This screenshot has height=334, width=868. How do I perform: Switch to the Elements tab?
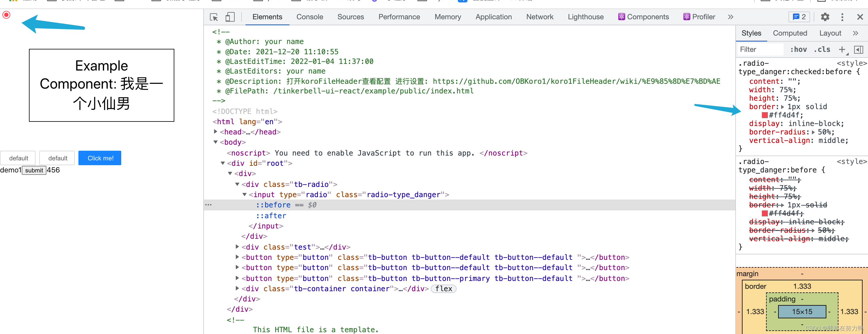pyautogui.click(x=267, y=17)
